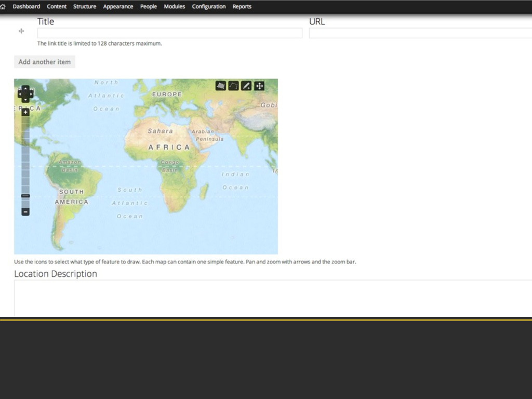This screenshot has width=532, height=399.
Task: Open the Structure admin menu
Action: pos(85,7)
